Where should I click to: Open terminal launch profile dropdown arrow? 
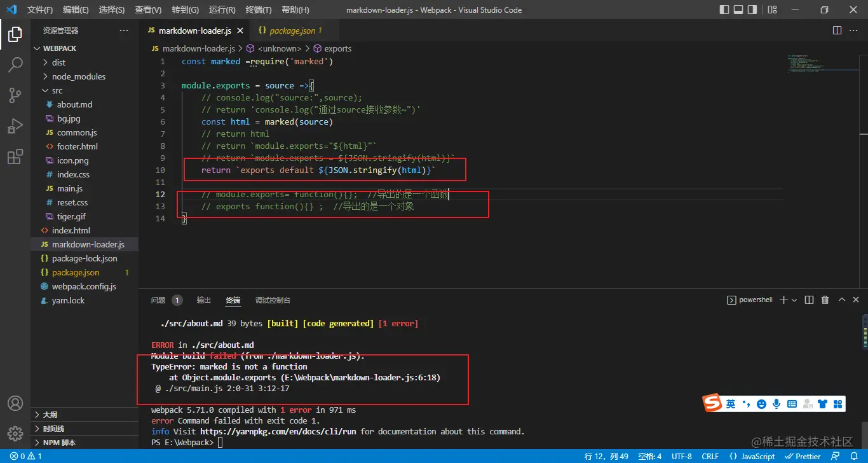794,300
